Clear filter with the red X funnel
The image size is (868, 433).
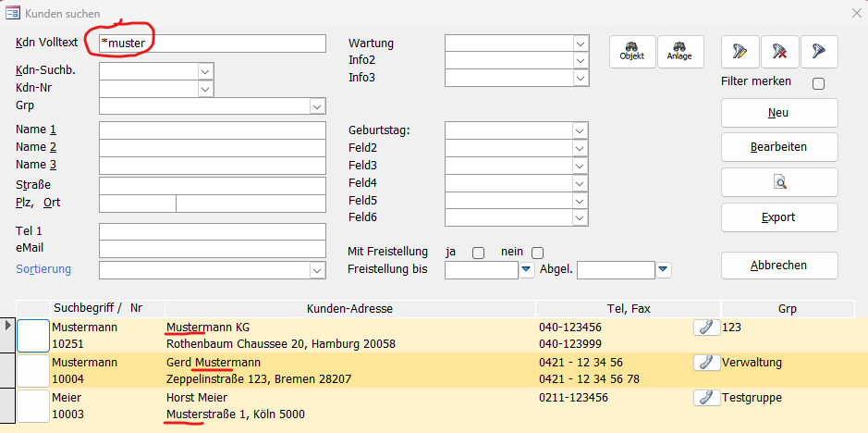[780, 52]
